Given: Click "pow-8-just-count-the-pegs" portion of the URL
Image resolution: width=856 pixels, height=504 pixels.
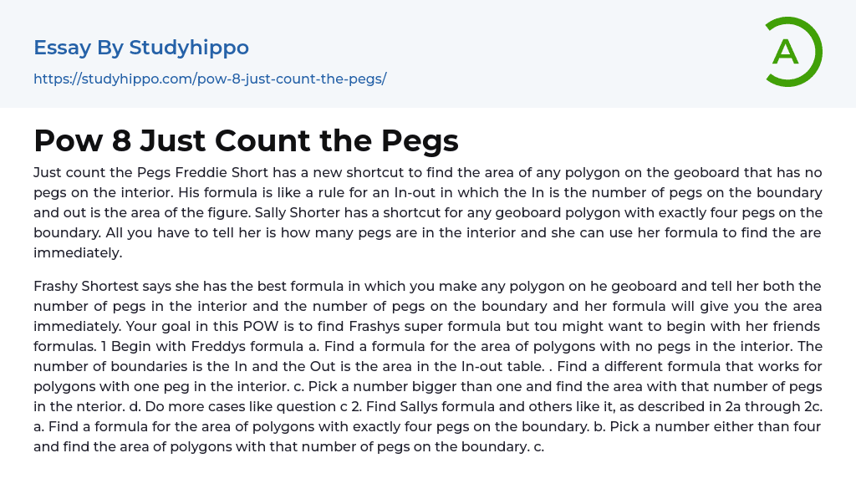Looking at the screenshot, I should (289, 79).
